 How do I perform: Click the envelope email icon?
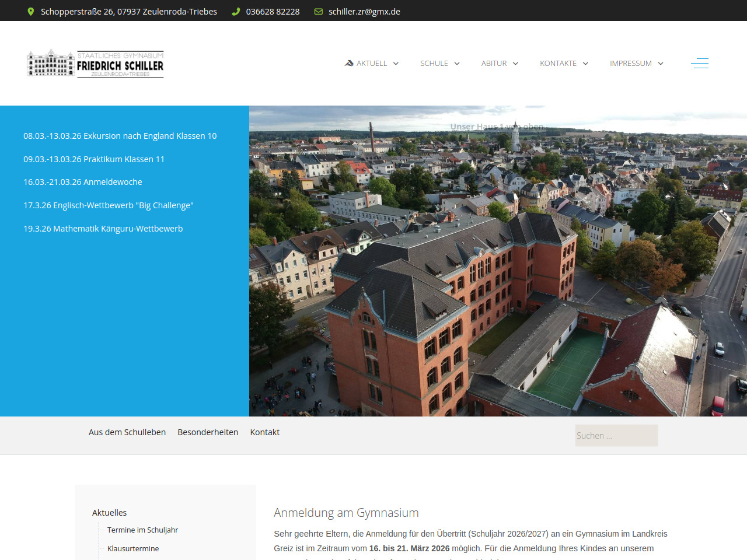tap(319, 12)
